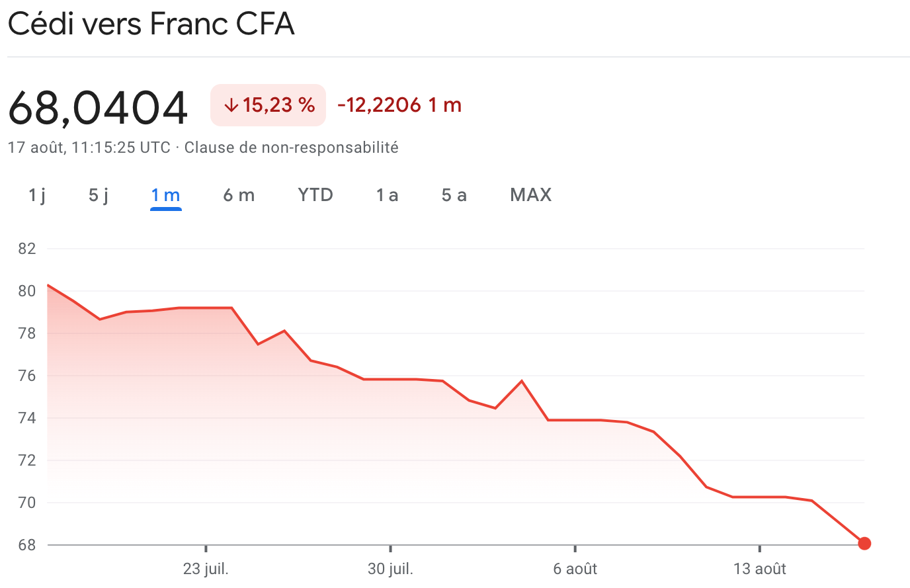Select the 5 j time range

[98, 194]
